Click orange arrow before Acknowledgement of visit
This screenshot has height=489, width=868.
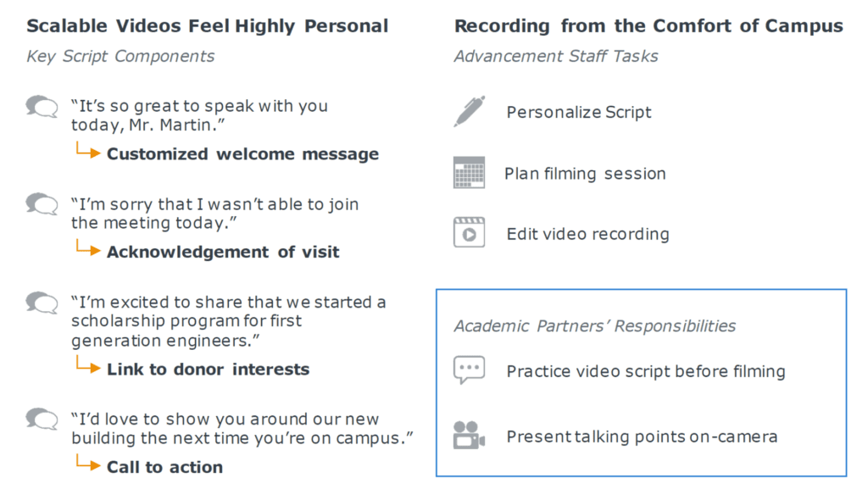88,248
